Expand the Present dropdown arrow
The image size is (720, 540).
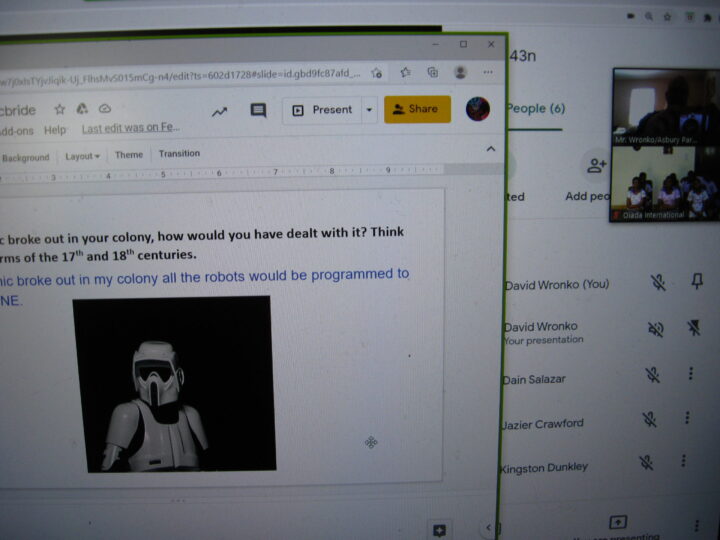click(x=370, y=110)
